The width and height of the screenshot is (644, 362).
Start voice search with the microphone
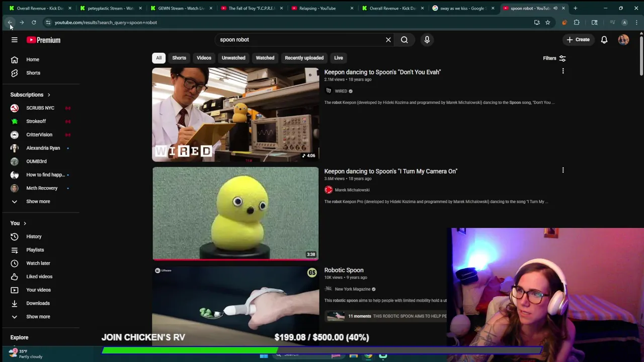(427, 40)
